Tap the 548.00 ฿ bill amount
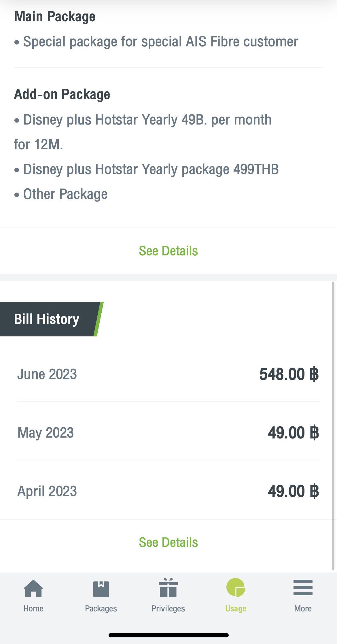 click(289, 374)
